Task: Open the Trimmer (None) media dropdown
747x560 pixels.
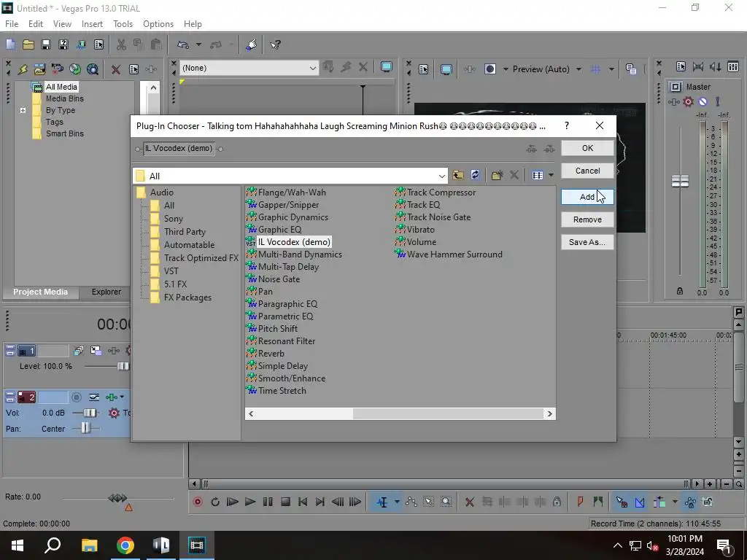Action: click(312, 68)
